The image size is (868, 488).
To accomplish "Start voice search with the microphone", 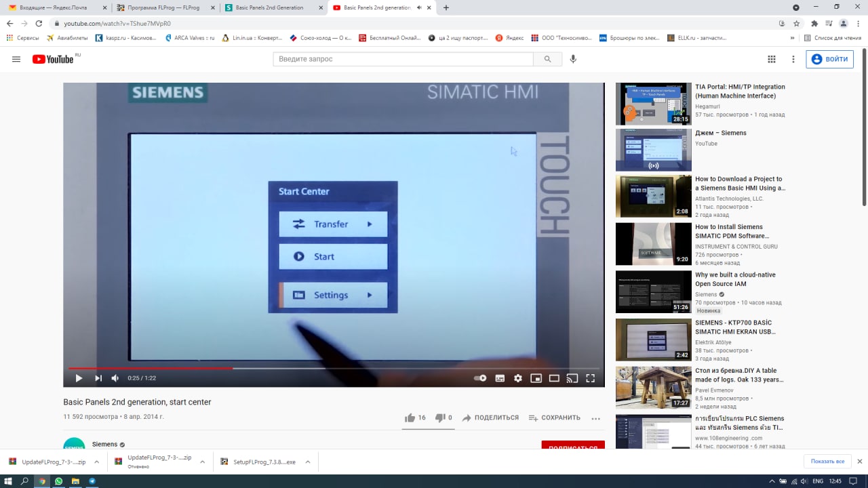I will click(x=573, y=59).
